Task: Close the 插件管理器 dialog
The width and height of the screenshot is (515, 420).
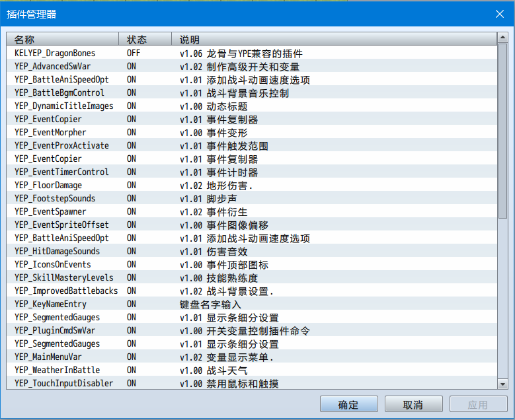Action: tap(500, 14)
